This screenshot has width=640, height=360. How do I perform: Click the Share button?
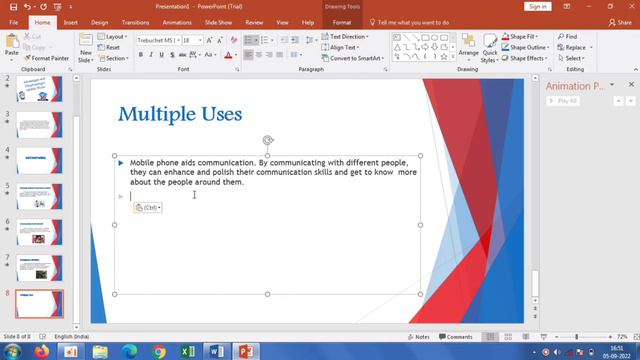[x=620, y=22]
